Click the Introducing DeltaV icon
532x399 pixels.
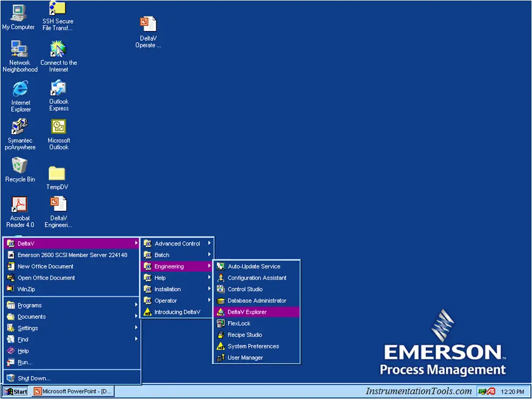click(x=147, y=312)
